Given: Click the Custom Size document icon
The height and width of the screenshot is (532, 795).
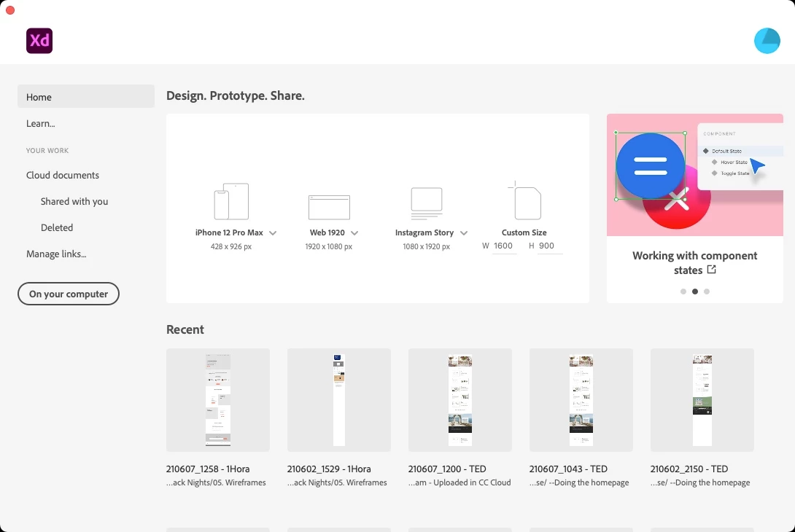Looking at the screenshot, I should pos(524,200).
